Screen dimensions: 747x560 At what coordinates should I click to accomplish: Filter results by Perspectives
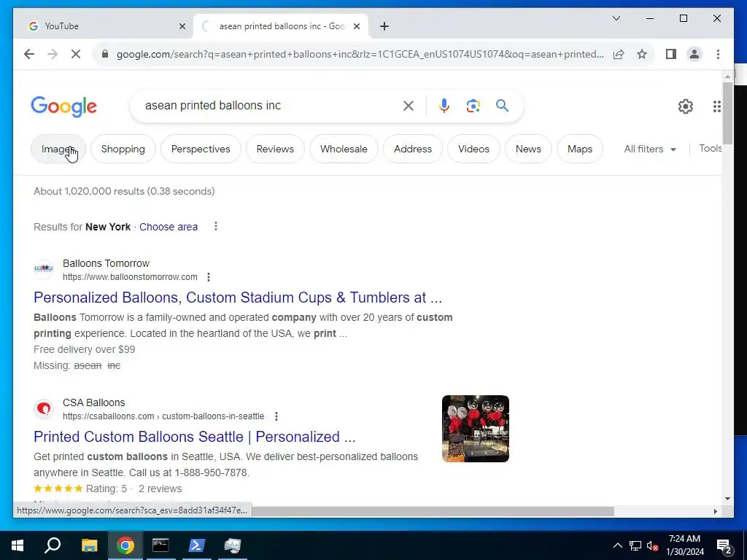point(201,149)
